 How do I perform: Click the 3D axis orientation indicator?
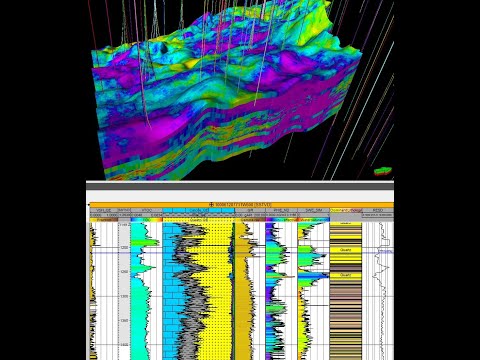coord(383,171)
